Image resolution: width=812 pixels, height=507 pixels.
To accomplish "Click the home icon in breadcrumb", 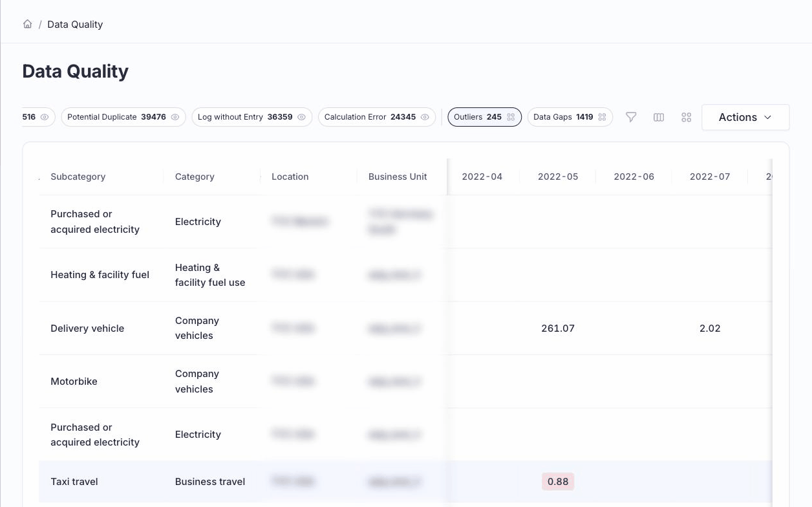I will tap(27, 24).
